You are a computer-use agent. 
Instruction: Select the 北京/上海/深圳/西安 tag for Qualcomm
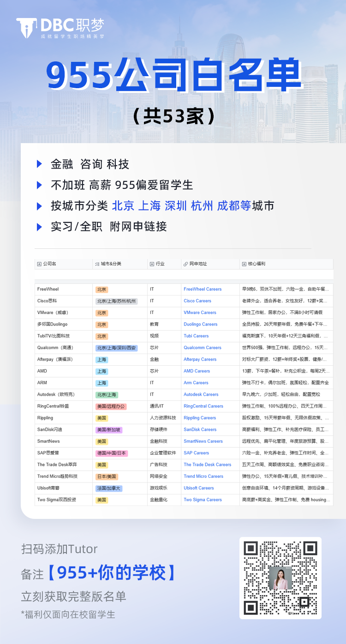116,348
